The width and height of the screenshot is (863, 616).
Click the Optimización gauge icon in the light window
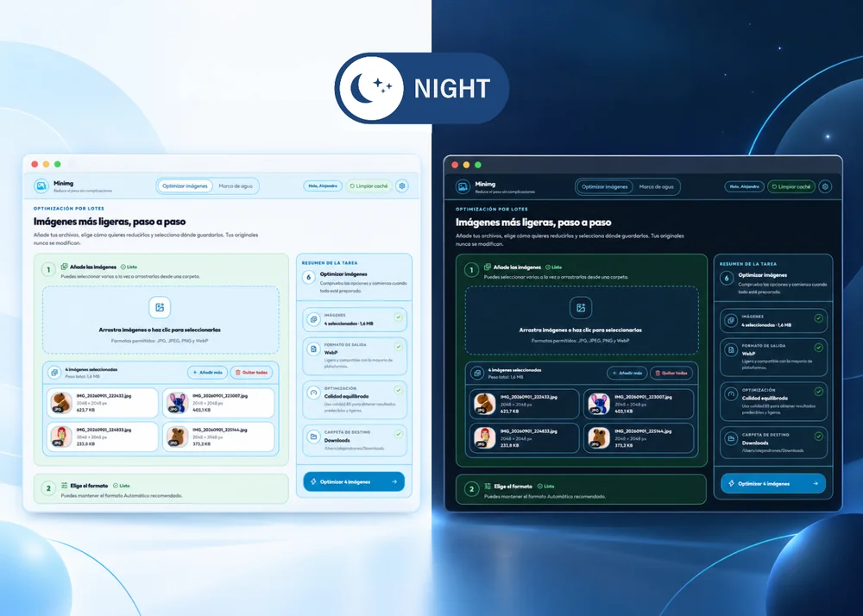[x=314, y=393]
